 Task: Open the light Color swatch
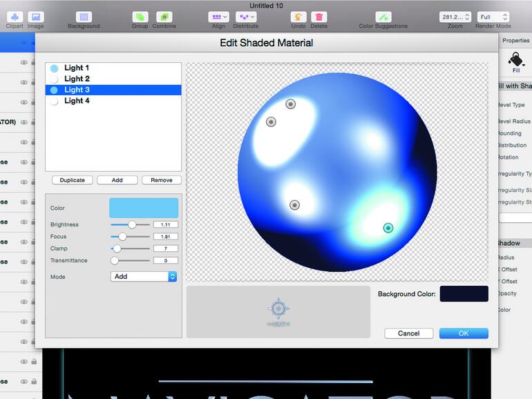click(144, 208)
